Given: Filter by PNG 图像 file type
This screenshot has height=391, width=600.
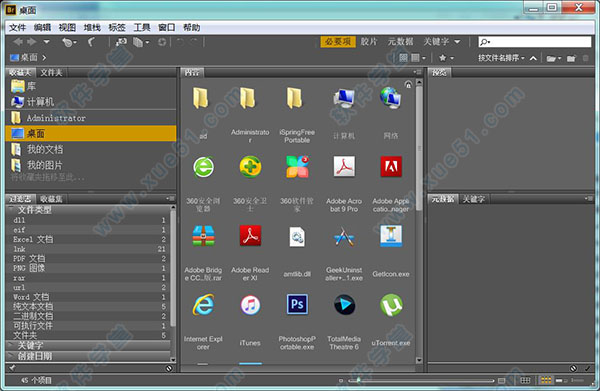Looking at the screenshot, I should point(89,268).
